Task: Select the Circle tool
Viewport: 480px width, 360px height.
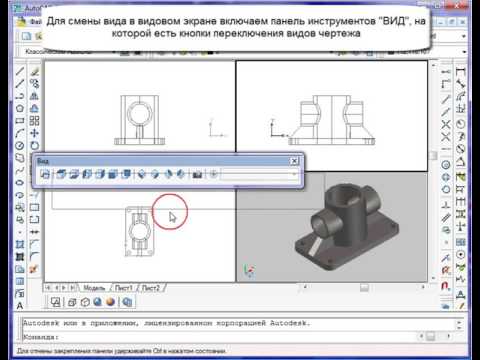Action: pos(20,145)
